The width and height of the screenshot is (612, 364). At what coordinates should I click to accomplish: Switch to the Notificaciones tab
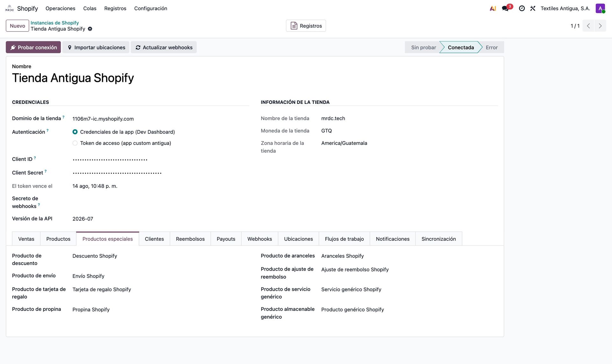click(x=393, y=239)
